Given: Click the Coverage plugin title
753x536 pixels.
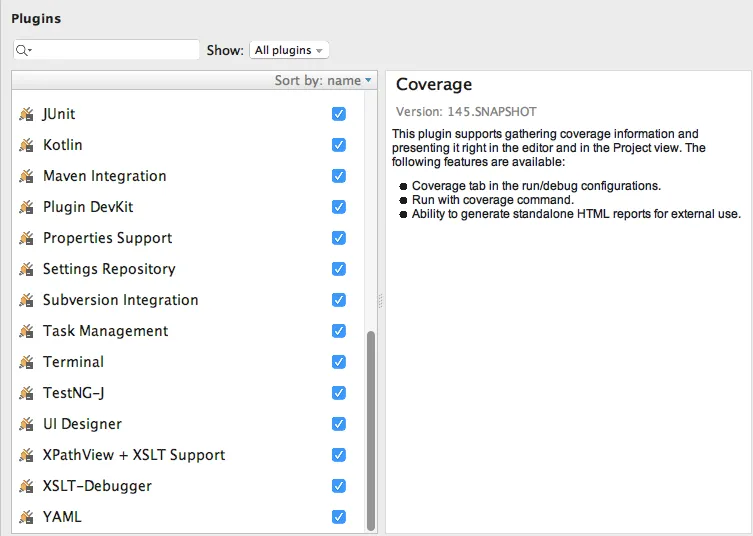Looking at the screenshot, I should [x=434, y=85].
